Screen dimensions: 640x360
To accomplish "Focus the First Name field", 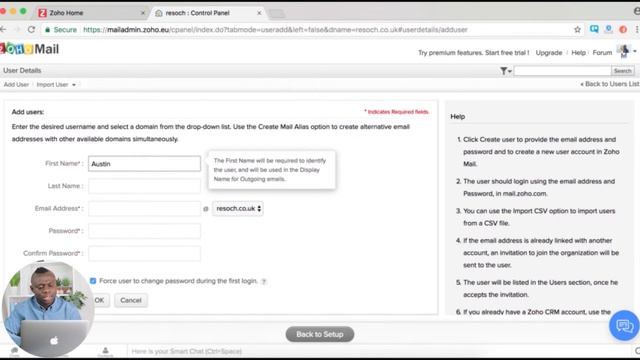I will pos(144,164).
